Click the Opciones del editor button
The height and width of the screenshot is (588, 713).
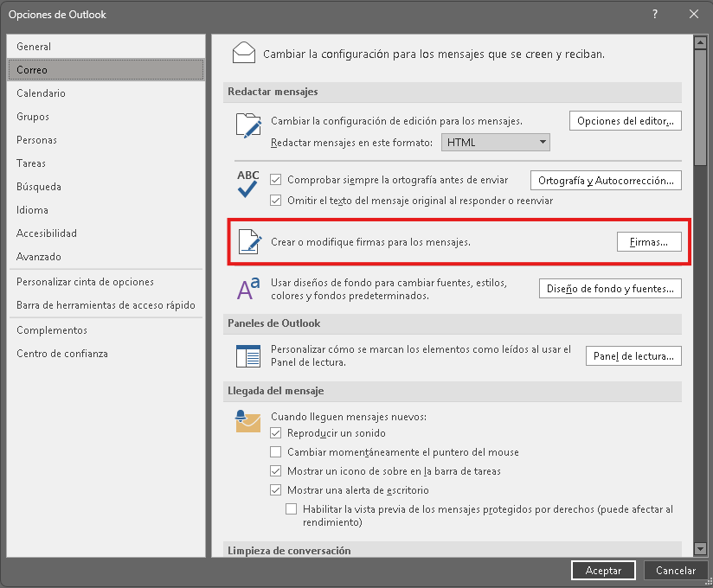[x=626, y=121]
